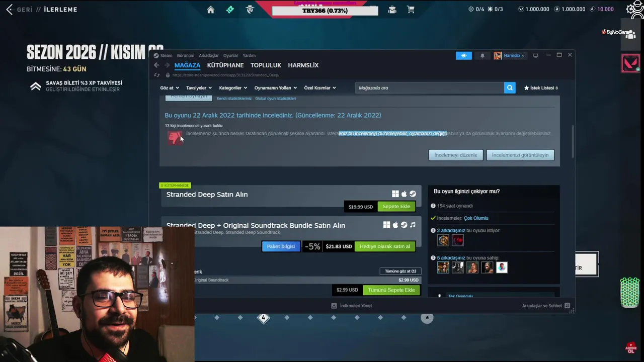644x362 pixels.
Task: Expand the Tavsiyeler dropdown
Action: [199, 88]
